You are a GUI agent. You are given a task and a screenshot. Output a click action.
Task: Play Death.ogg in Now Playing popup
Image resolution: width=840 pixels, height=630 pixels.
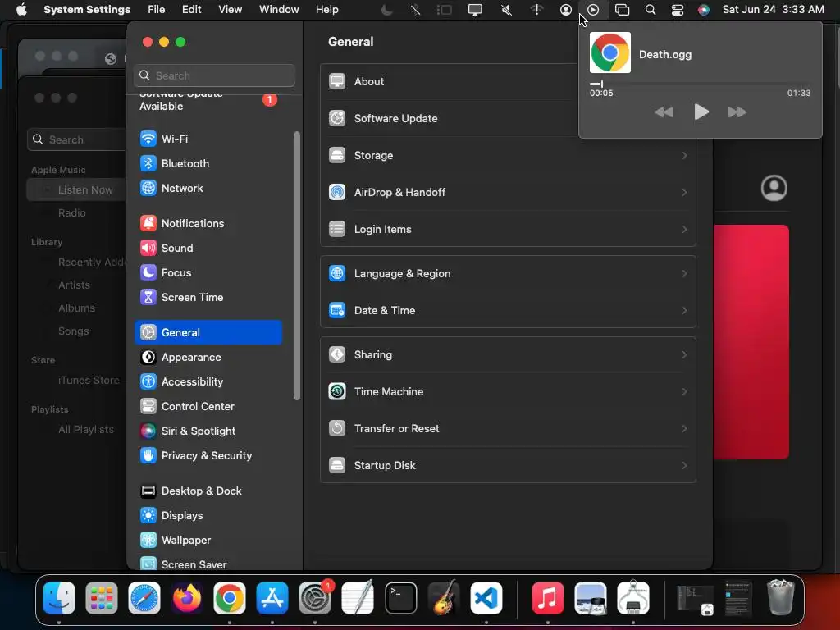pos(701,112)
